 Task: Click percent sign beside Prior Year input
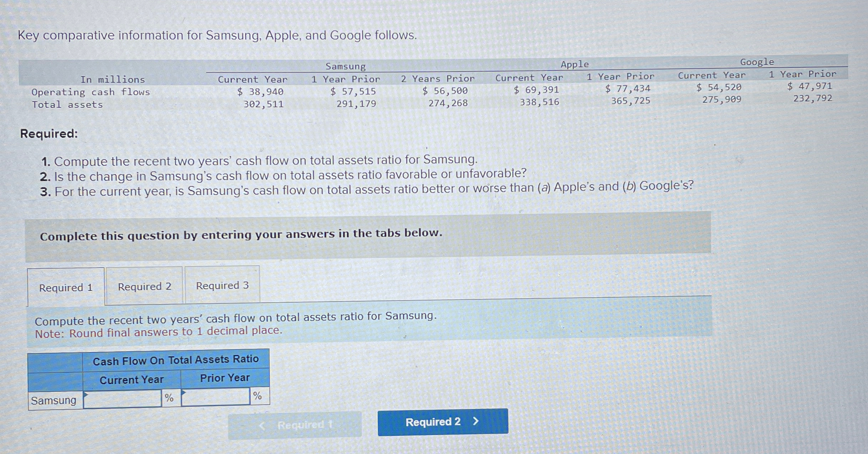coord(258,396)
